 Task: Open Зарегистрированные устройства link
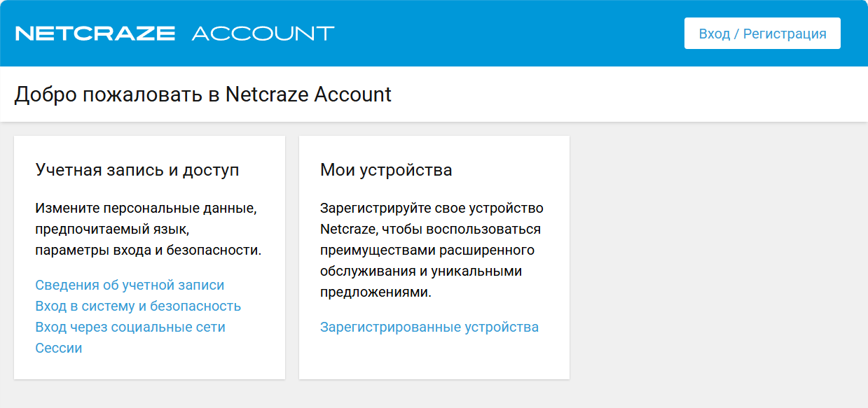[x=429, y=327]
